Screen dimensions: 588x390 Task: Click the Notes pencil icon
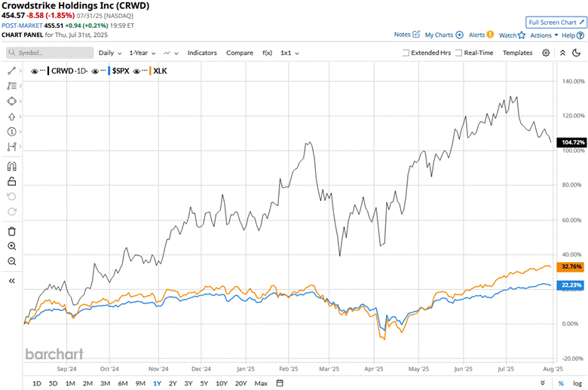point(416,34)
